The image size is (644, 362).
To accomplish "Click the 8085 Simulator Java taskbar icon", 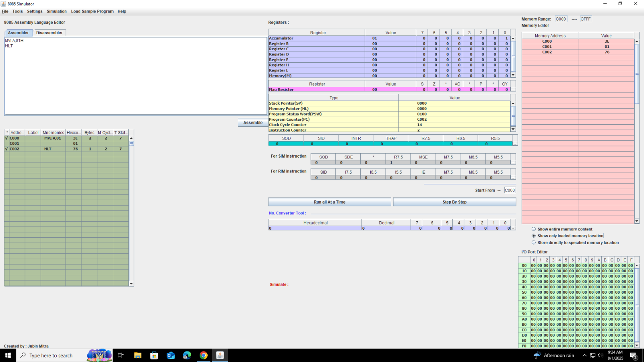I will click(220, 355).
